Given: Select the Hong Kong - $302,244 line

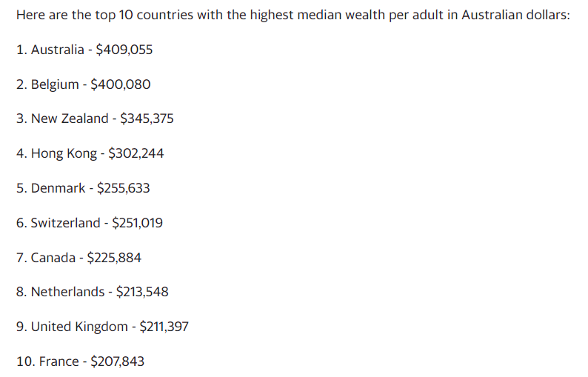Looking at the screenshot, I should coord(90,153).
